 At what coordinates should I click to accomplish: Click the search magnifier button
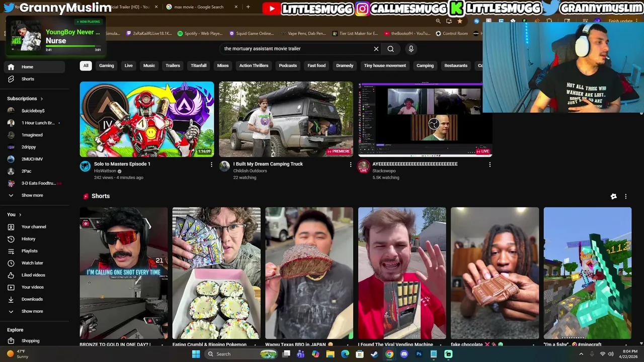pyautogui.click(x=390, y=49)
